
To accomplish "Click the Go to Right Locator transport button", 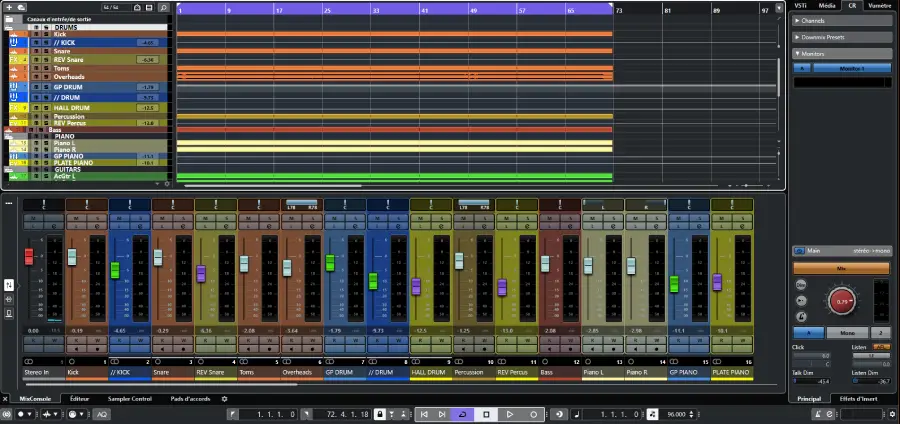I will [x=441, y=414].
